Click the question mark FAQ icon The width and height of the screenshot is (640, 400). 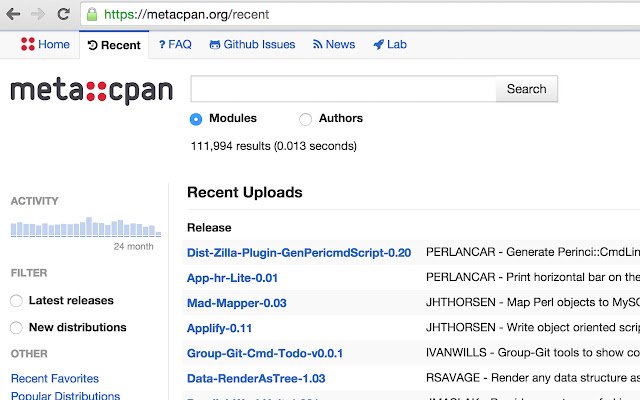162,44
